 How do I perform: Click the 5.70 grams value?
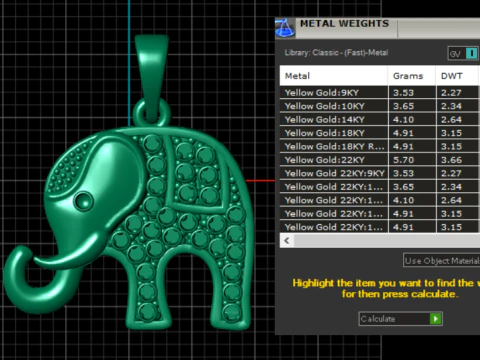tap(403, 160)
